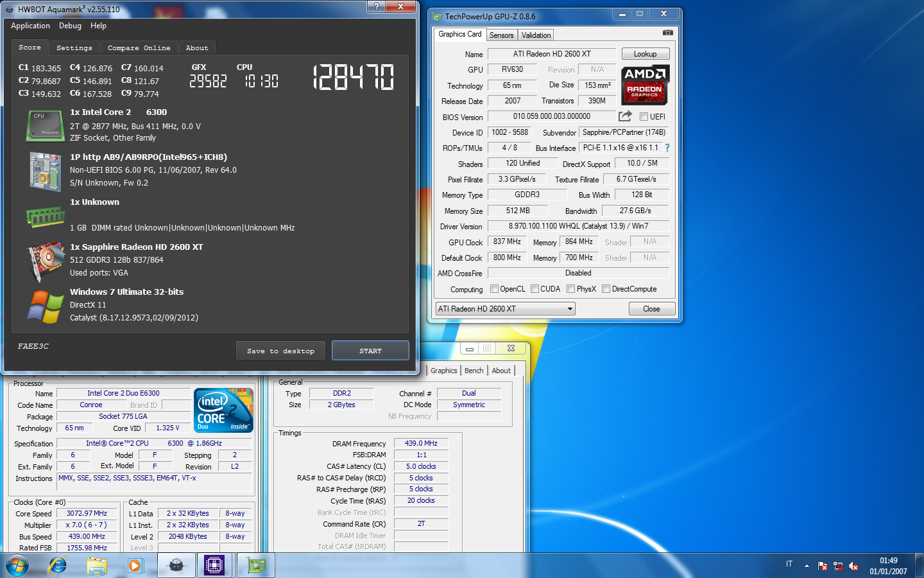Click the Core Speed 3072.97 MHz value

(87, 513)
